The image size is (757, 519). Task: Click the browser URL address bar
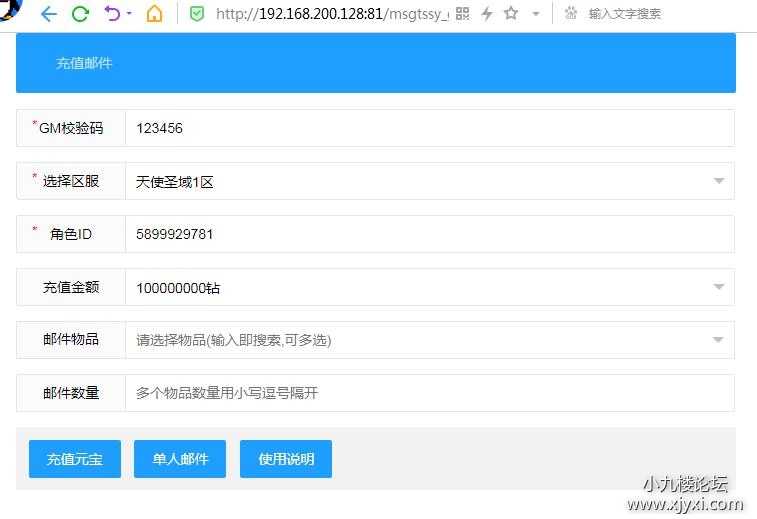(x=330, y=14)
